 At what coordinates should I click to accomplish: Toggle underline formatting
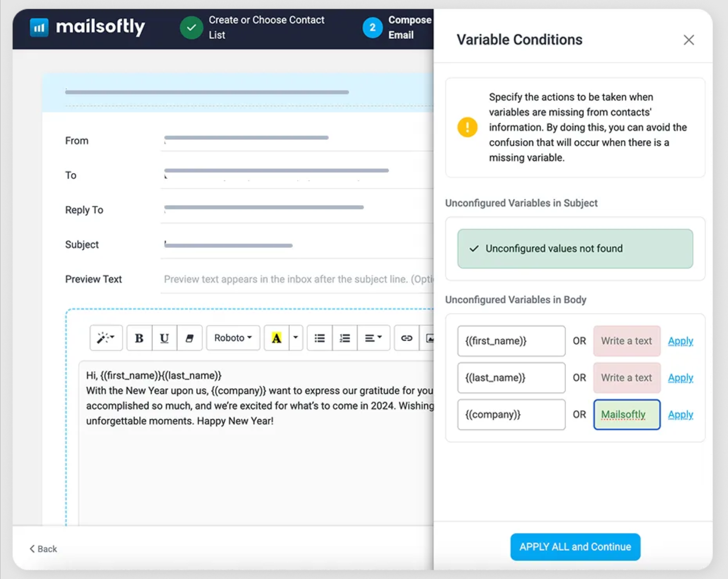click(164, 338)
